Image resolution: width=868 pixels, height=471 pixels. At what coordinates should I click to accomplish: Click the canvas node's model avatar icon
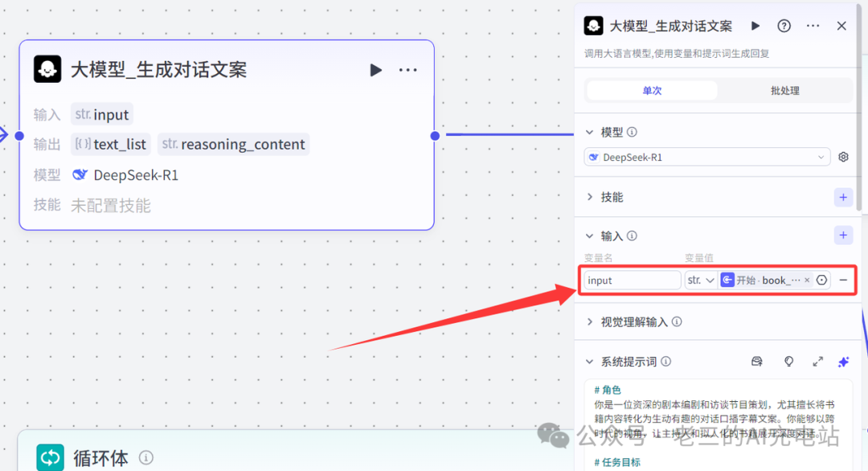point(47,69)
